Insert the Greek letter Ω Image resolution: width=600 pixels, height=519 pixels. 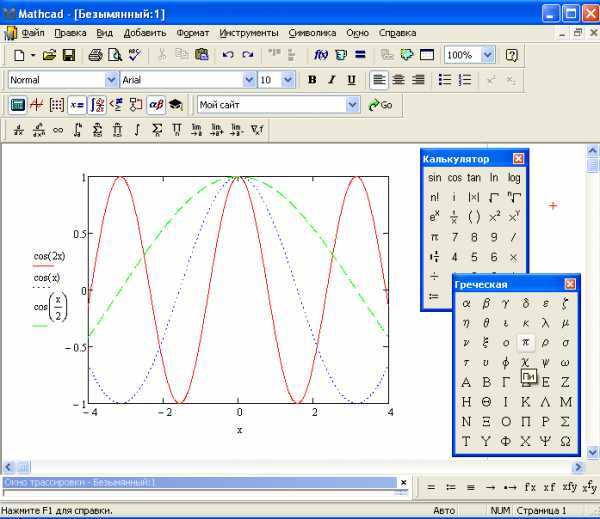[x=565, y=441]
